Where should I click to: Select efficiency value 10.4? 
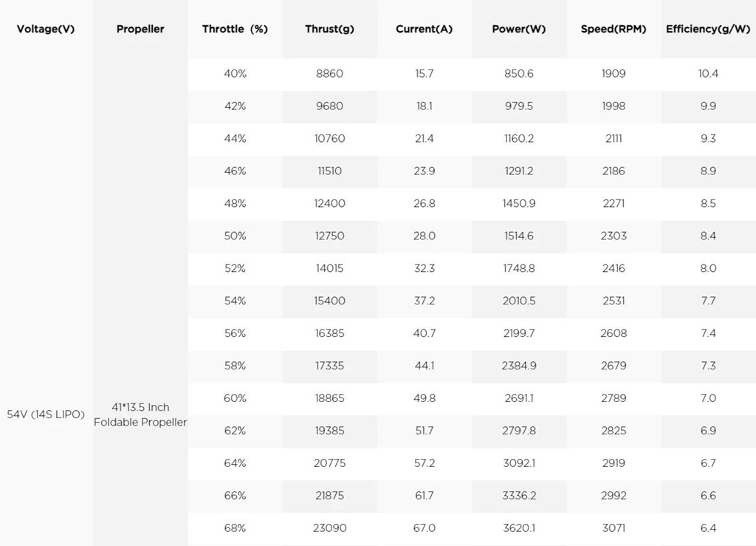708,74
